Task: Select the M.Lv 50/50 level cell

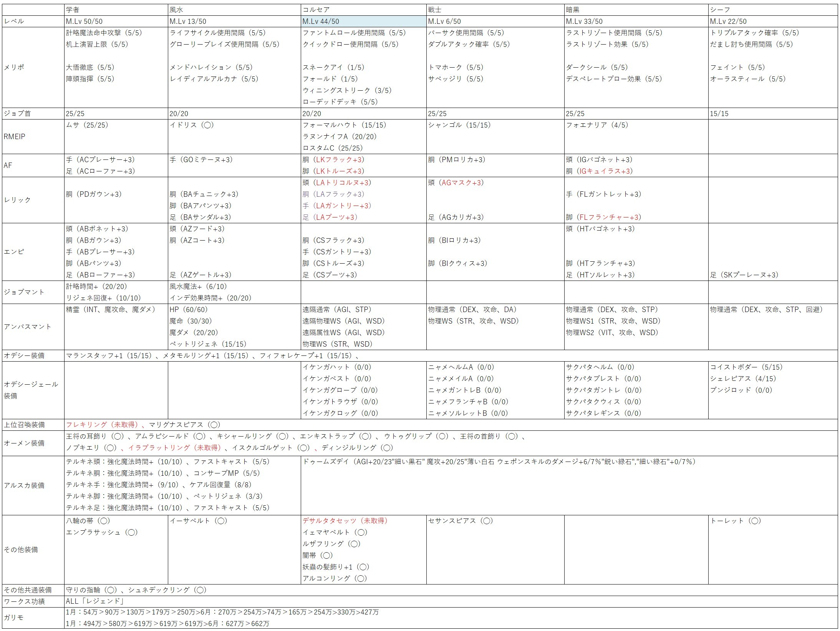Action: tap(84, 22)
